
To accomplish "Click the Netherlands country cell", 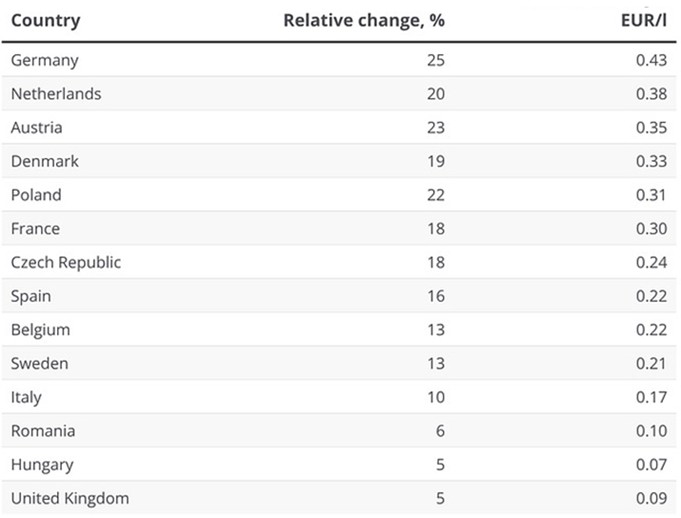I will 56,94.
